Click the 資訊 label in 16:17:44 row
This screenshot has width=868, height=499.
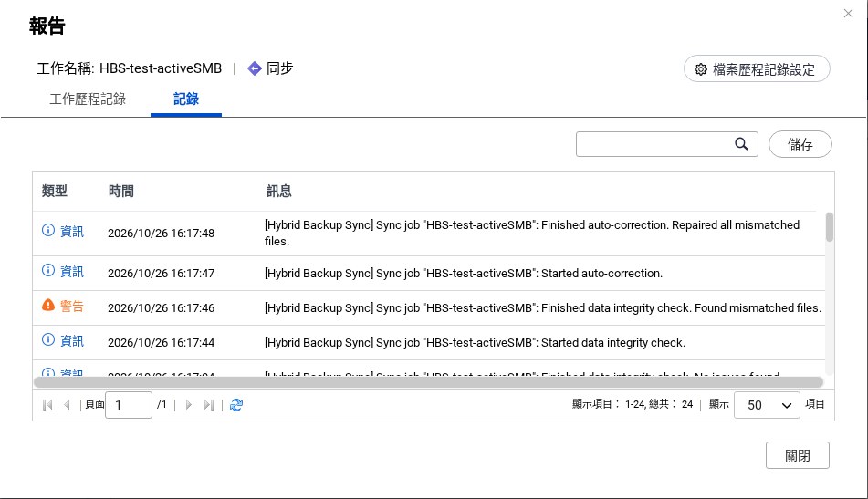72,341
